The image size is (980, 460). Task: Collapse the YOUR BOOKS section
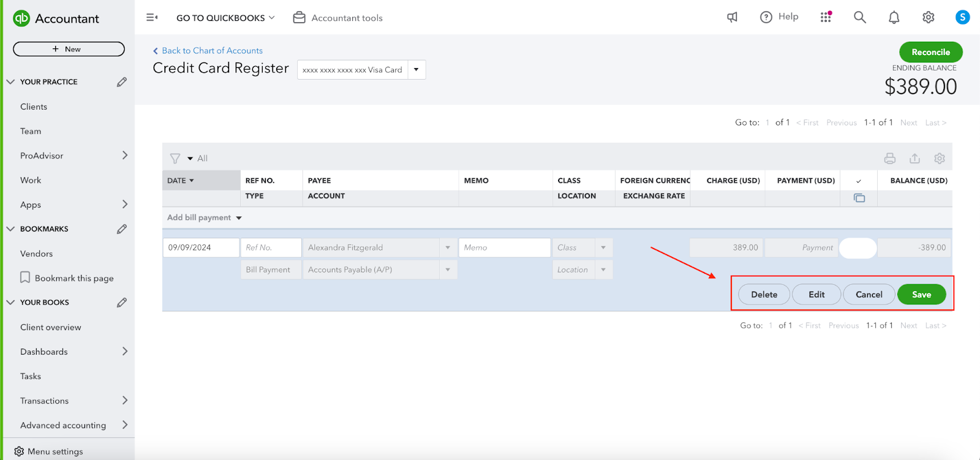click(x=10, y=302)
